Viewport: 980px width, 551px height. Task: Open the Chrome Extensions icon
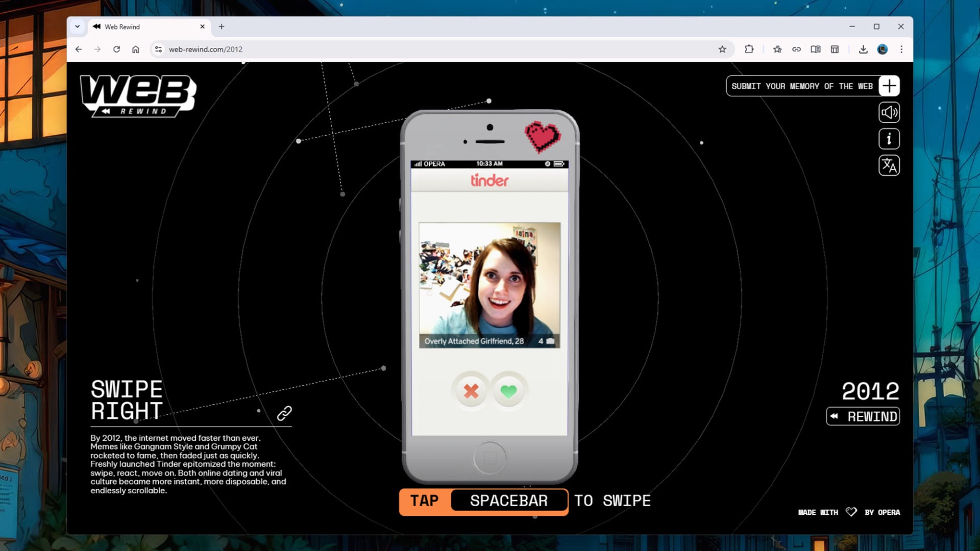[x=749, y=49]
